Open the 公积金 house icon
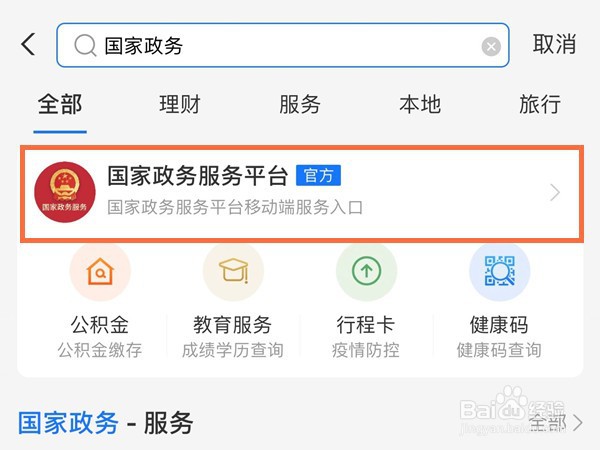 pos(100,271)
